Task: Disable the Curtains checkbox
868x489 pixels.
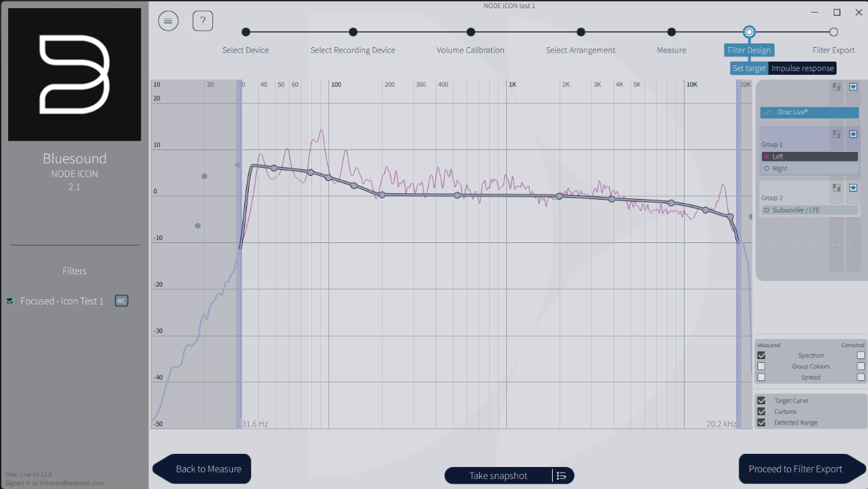Action: 761,411
